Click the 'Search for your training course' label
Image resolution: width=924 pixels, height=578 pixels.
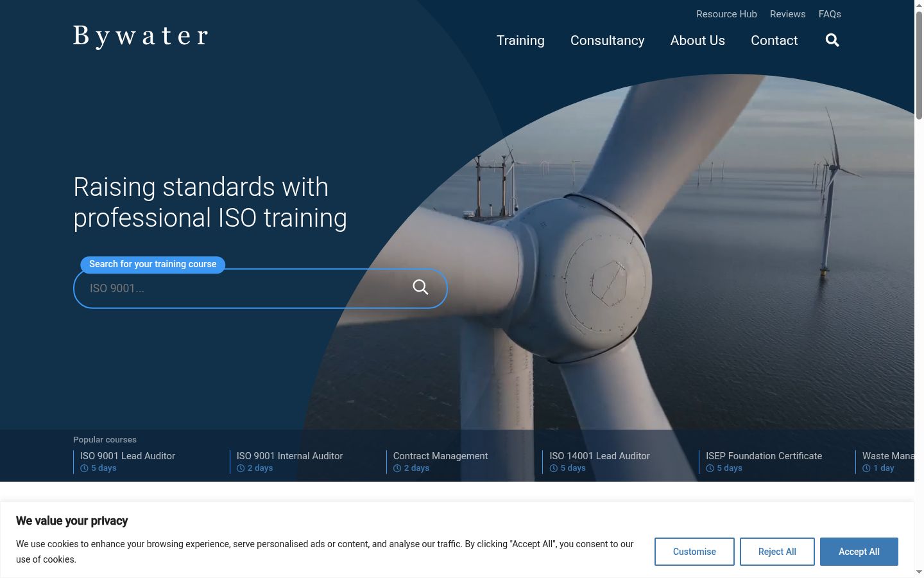[x=153, y=264]
